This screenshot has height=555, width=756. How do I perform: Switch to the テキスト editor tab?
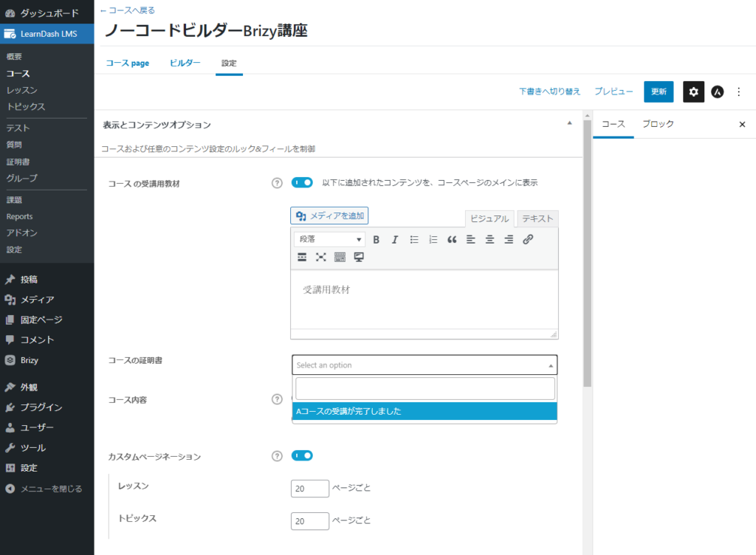[537, 218]
